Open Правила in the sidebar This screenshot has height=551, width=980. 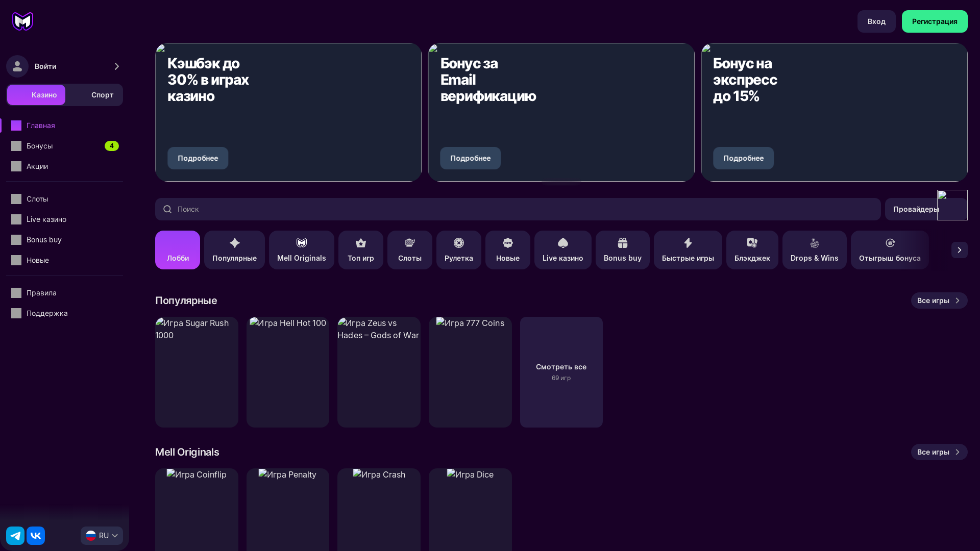click(65, 293)
